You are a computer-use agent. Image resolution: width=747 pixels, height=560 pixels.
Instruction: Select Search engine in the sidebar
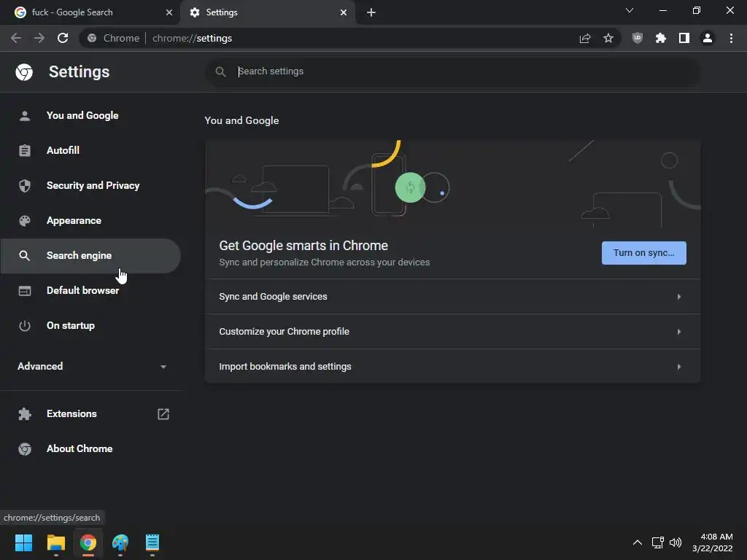[90, 256]
